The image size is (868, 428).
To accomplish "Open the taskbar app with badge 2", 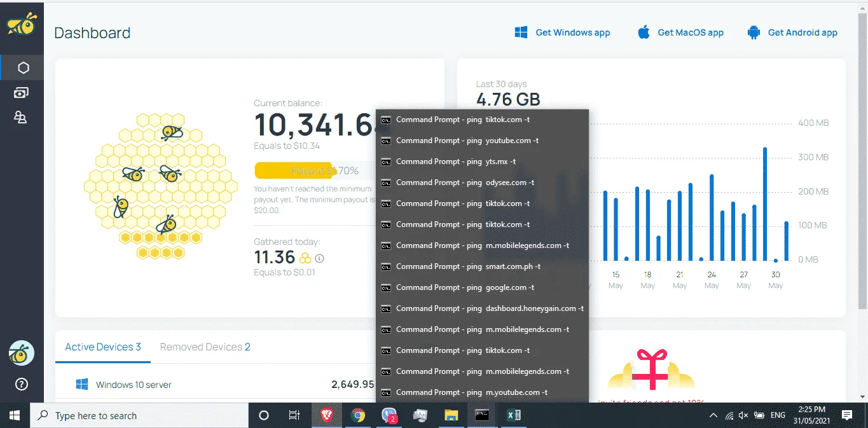I will (x=389, y=415).
